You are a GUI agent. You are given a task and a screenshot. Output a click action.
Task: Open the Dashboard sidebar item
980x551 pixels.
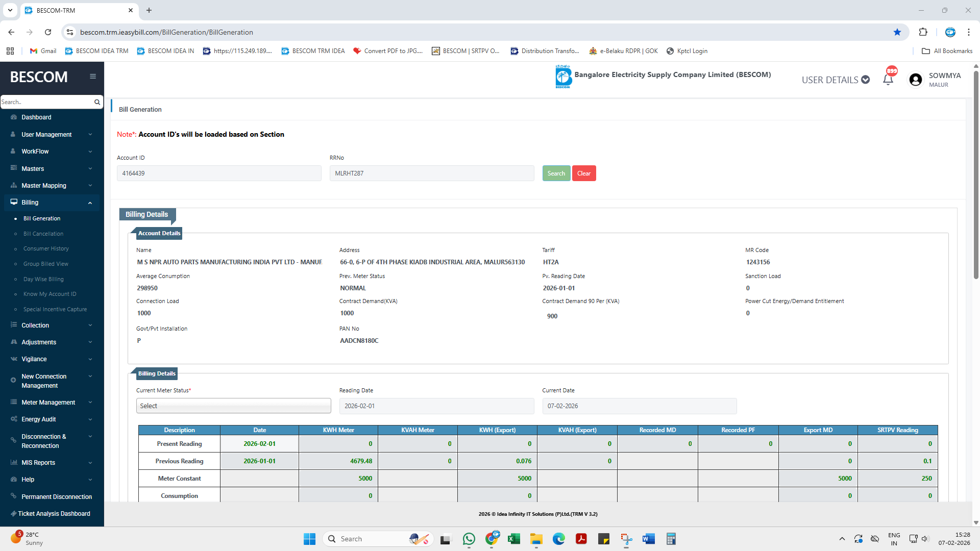[x=36, y=117]
